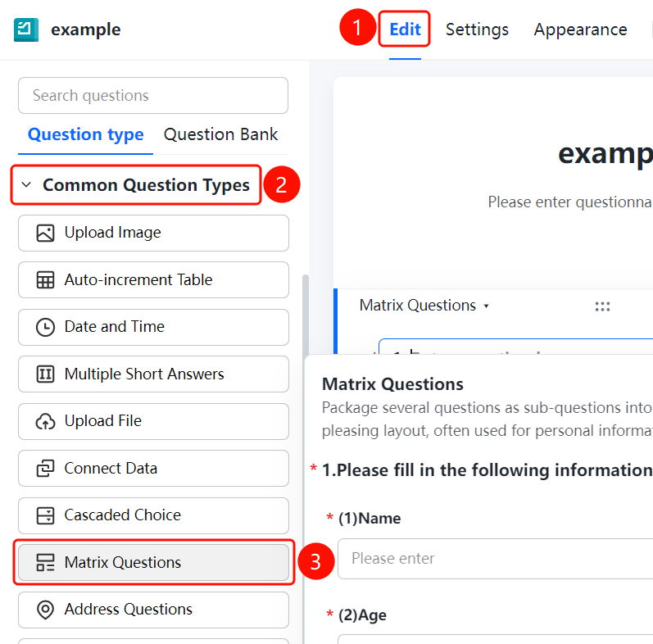Image resolution: width=653 pixels, height=644 pixels.
Task: Click the Auto-increment Table grid icon
Action: [x=45, y=280]
